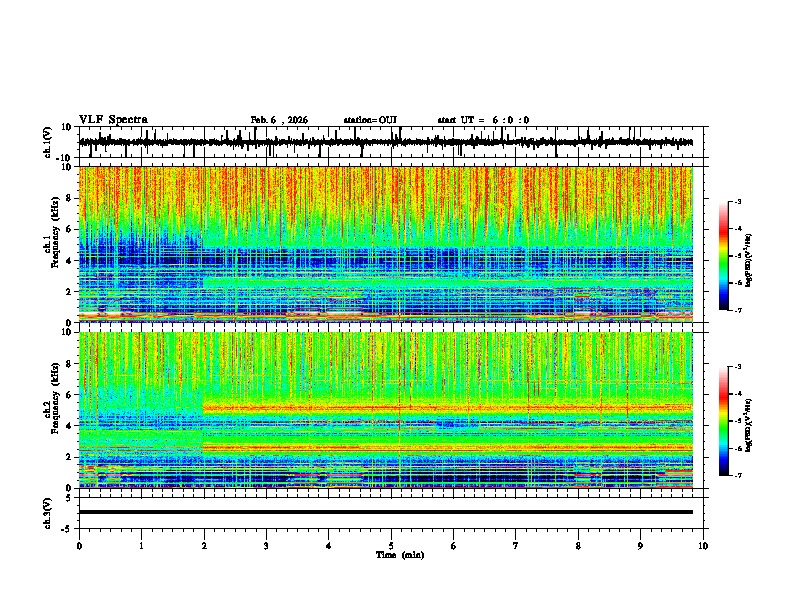Click time axis tick label "6"
The height and width of the screenshot is (612, 792).
(x=454, y=546)
